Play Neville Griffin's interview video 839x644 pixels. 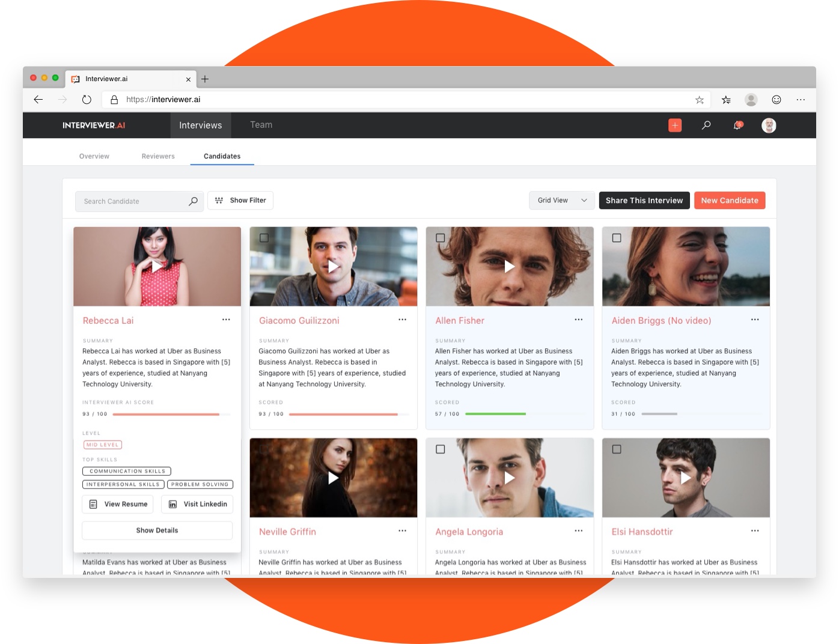[x=333, y=478]
